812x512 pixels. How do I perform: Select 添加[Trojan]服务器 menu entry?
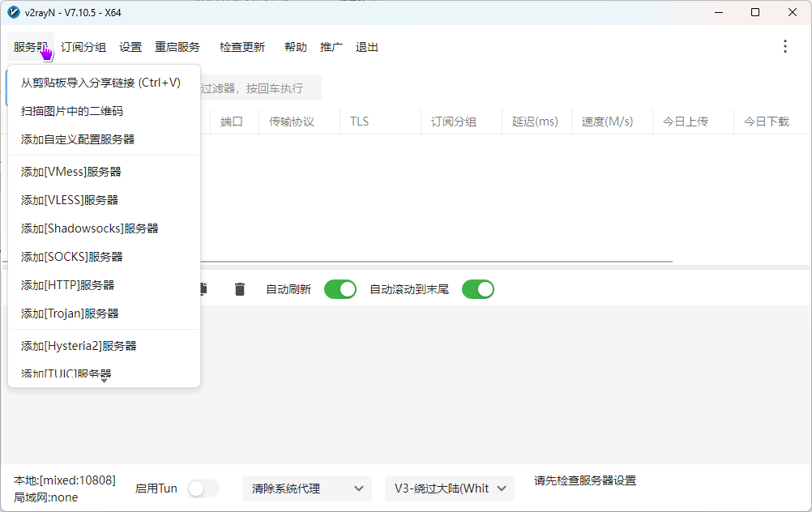click(x=70, y=314)
